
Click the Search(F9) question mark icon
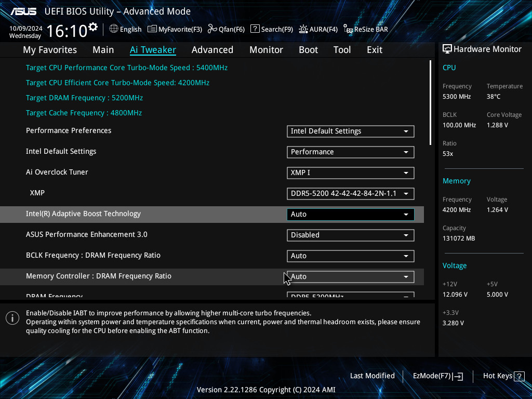click(x=255, y=29)
